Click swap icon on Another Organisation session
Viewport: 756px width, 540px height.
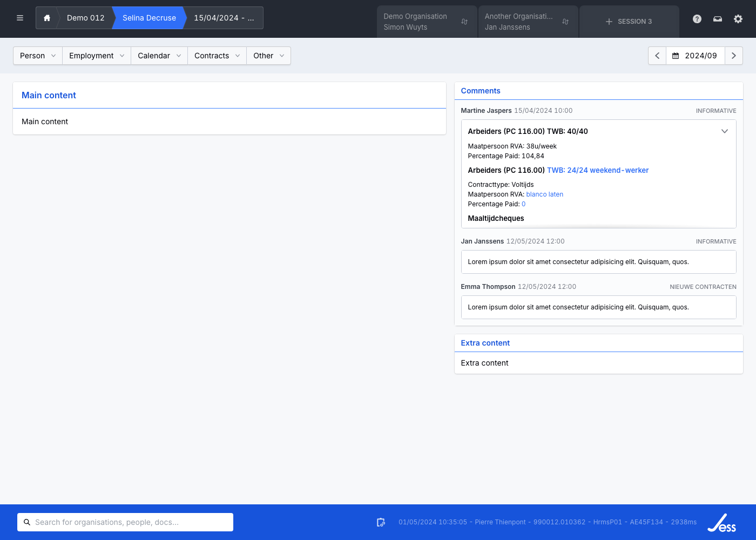coord(565,22)
